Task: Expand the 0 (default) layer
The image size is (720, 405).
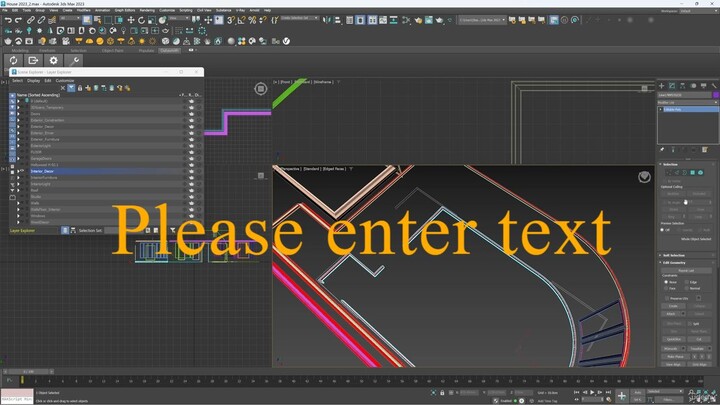Action: [x=18, y=101]
